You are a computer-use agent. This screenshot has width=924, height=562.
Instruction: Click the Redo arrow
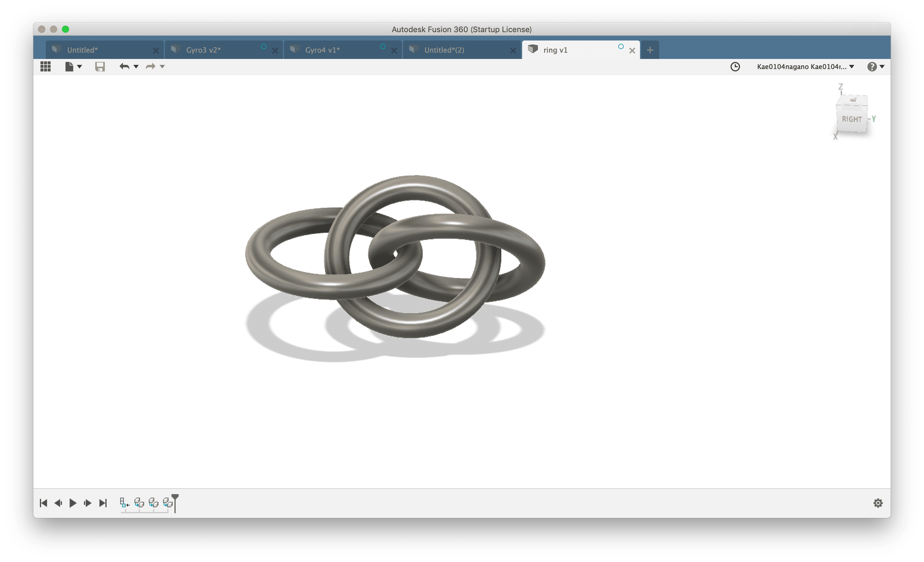click(x=150, y=67)
